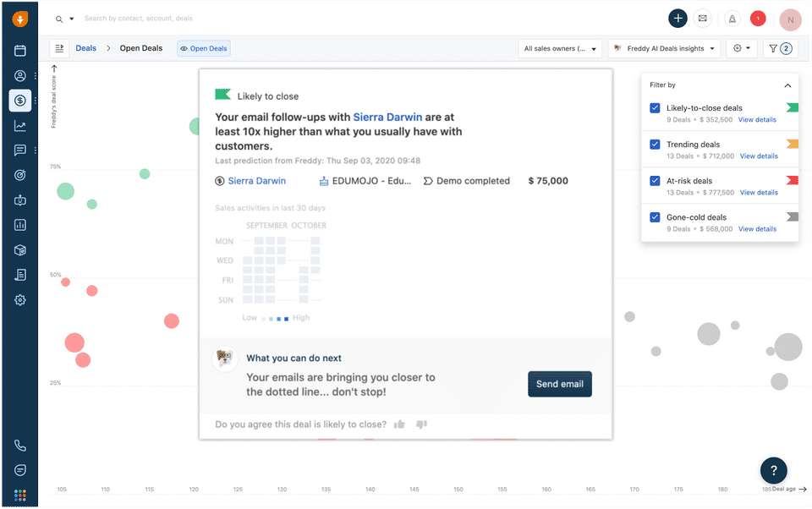812x509 pixels.
Task: Select the Deals dollar icon in sidebar
Action: 19,101
